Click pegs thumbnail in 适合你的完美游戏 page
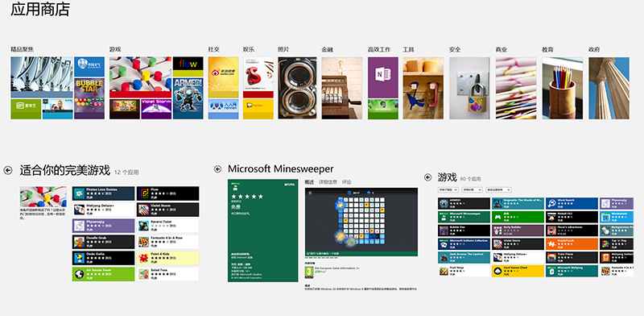The image size is (644, 316). pyautogui.click(x=43, y=197)
